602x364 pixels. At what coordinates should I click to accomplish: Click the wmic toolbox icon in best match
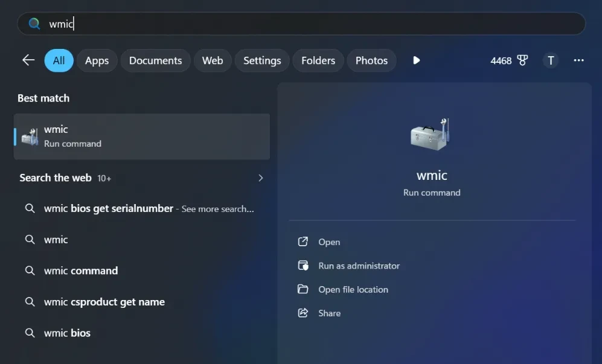30,136
